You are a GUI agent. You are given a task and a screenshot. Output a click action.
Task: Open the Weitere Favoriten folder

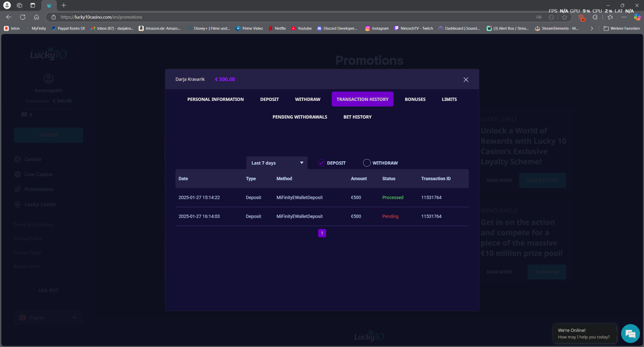(621, 28)
